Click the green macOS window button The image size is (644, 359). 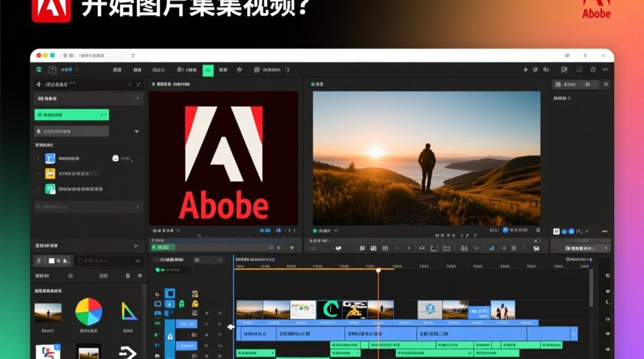[x=52, y=56]
